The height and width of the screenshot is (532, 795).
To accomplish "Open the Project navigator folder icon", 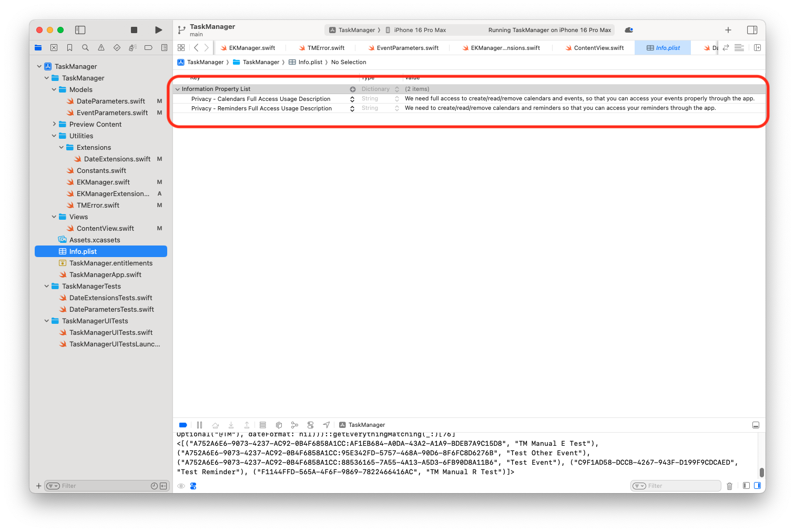I will (38, 47).
